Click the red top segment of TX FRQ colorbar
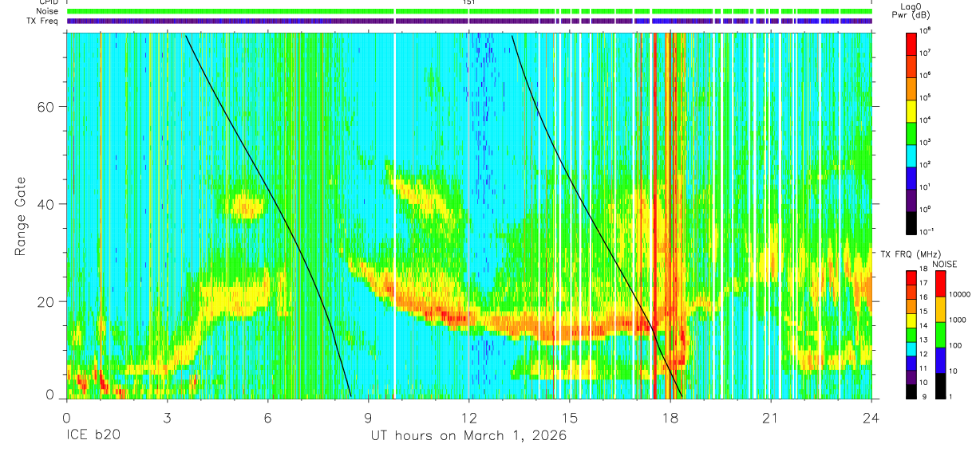This screenshot has width=980, height=452. pos(912,277)
